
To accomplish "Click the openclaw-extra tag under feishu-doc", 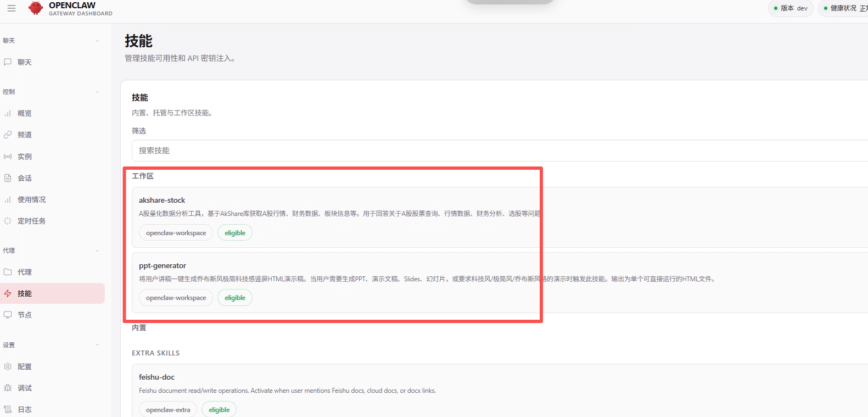I will pyautogui.click(x=168, y=410).
